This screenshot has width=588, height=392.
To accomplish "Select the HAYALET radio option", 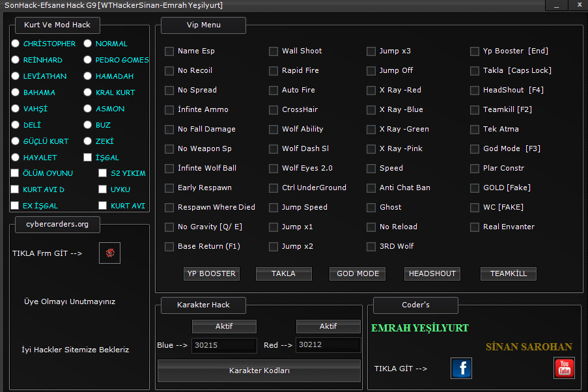I will (16, 157).
